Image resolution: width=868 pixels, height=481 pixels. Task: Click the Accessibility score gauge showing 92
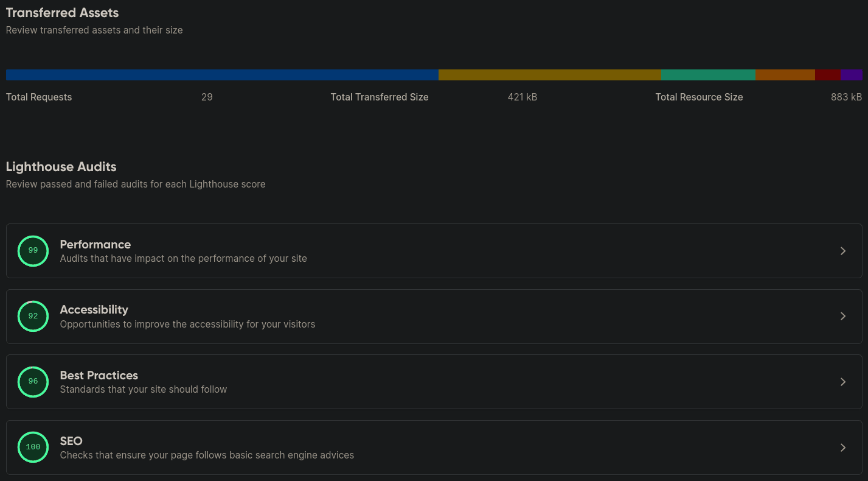tap(33, 316)
